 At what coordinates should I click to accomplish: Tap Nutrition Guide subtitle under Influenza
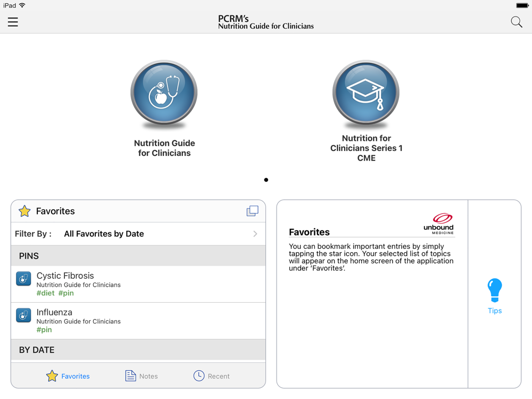[x=78, y=321]
